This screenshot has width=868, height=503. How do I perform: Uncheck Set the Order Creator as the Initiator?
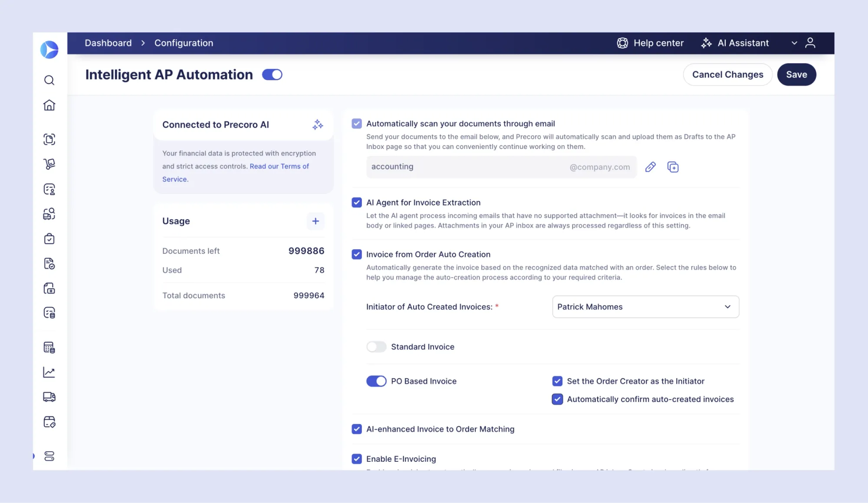tap(557, 381)
